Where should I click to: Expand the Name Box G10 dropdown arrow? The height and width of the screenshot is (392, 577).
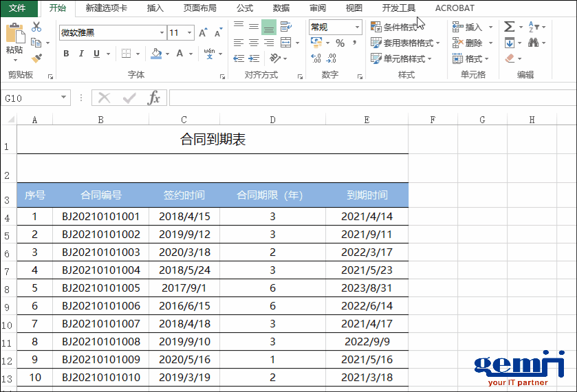coord(64,98)
